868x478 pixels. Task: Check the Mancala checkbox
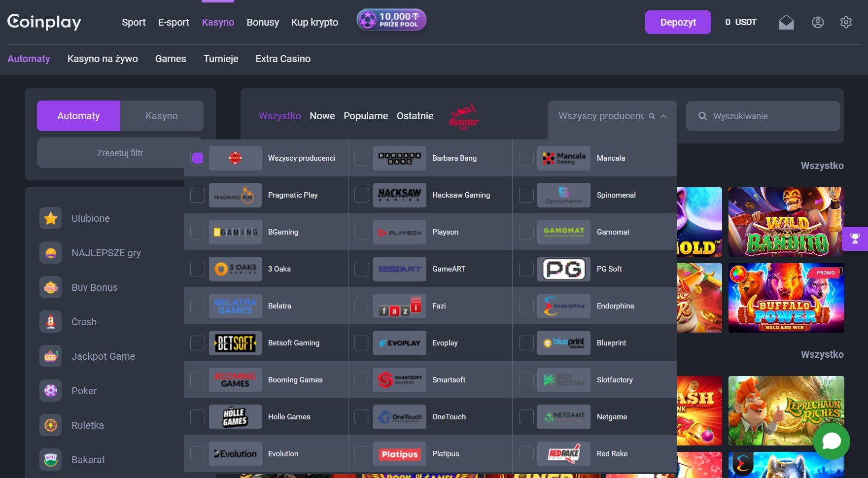point(526,158)
